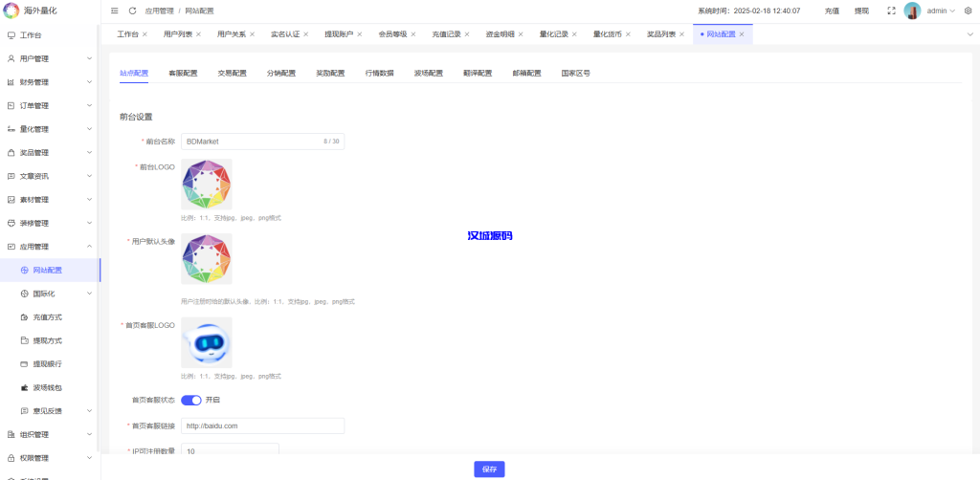Switch to the 邮箱配置 settings tab
980x480 pixels.
527,73
